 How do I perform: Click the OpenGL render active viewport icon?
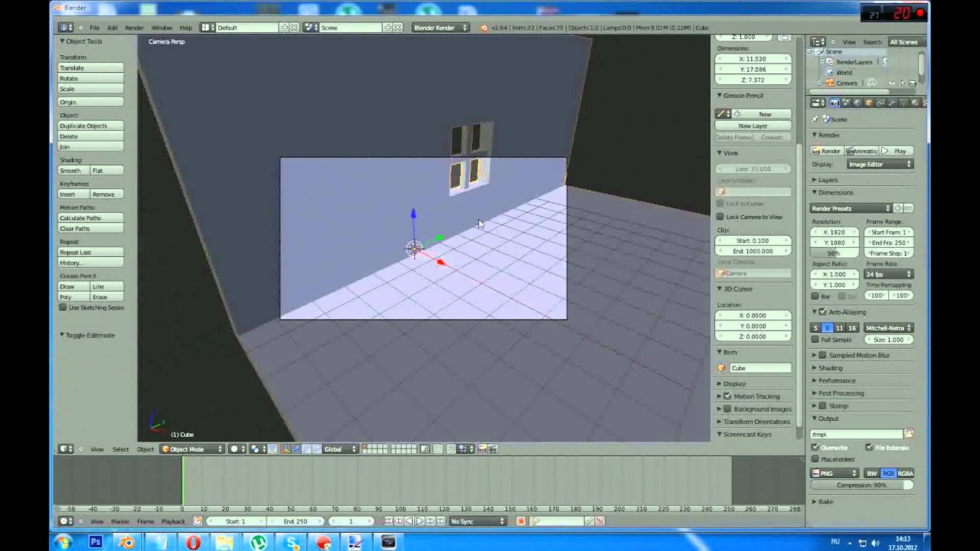tap(482, 449)
